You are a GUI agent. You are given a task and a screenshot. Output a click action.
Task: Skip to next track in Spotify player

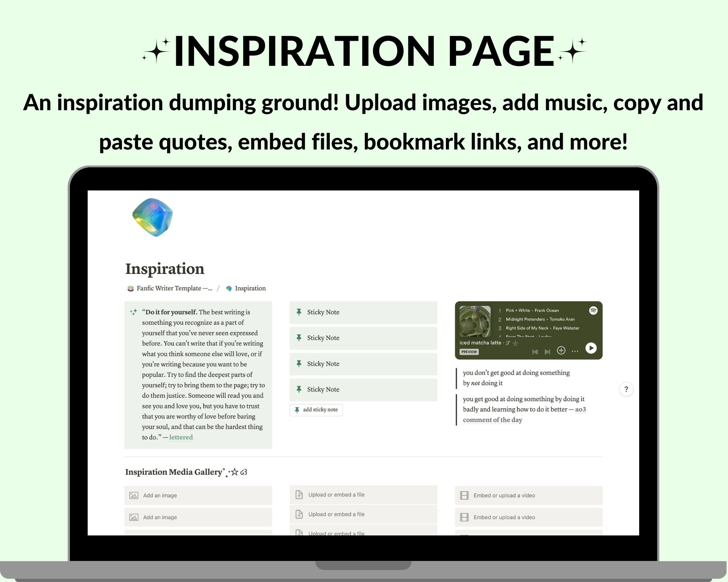[x=547, y=351]
